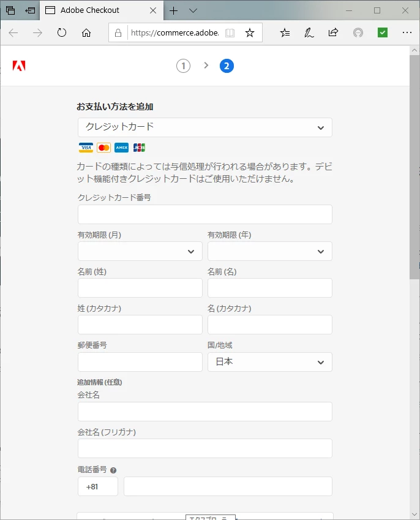Image resolution: width=420 pixels, height=520 pixels.
Task: Click the site security lock icon
Action: pos(118,32)
